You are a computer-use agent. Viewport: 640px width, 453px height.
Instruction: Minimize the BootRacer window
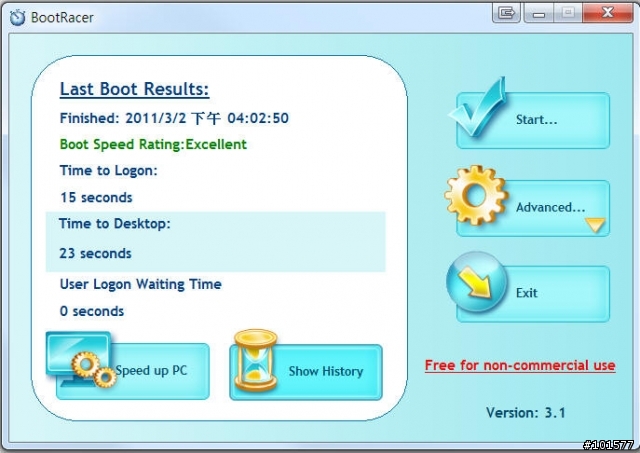(539, 13)
